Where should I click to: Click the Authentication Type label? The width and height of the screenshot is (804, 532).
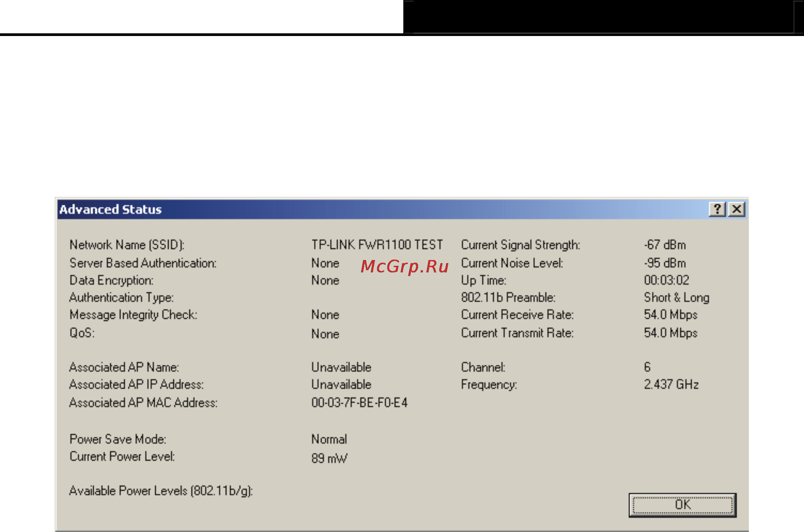click(x=121, y=297)
